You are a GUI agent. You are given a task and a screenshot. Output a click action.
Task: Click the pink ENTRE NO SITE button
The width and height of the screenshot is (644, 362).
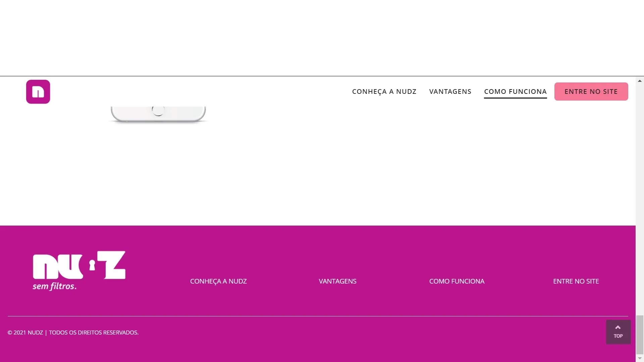pos(591,92)
